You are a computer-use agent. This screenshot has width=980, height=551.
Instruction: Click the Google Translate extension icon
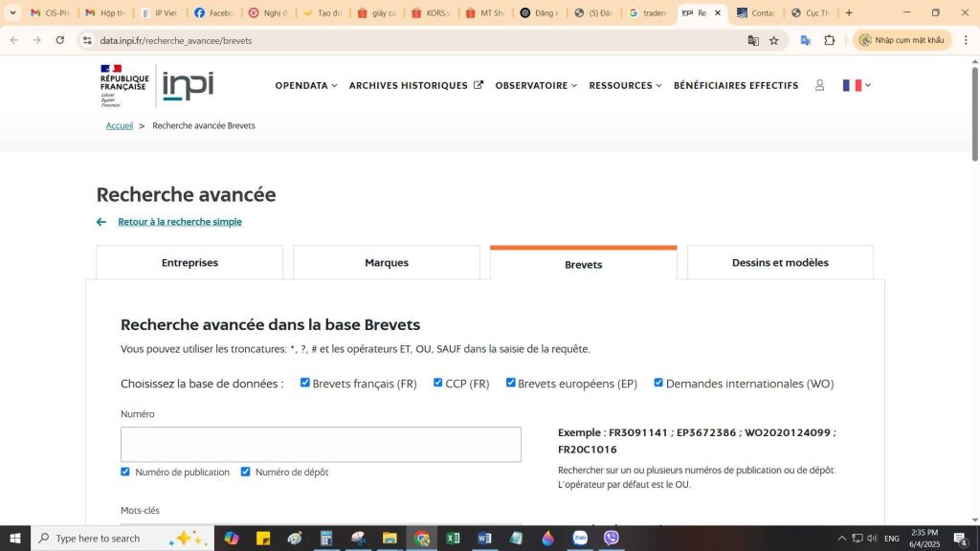tap(806, 40)
